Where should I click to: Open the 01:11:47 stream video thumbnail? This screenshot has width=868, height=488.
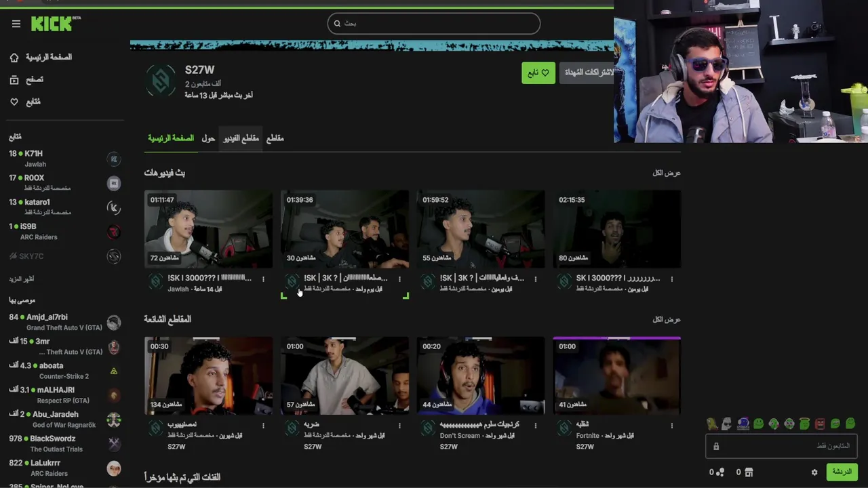pyautogui.click(x=208, y=229)
